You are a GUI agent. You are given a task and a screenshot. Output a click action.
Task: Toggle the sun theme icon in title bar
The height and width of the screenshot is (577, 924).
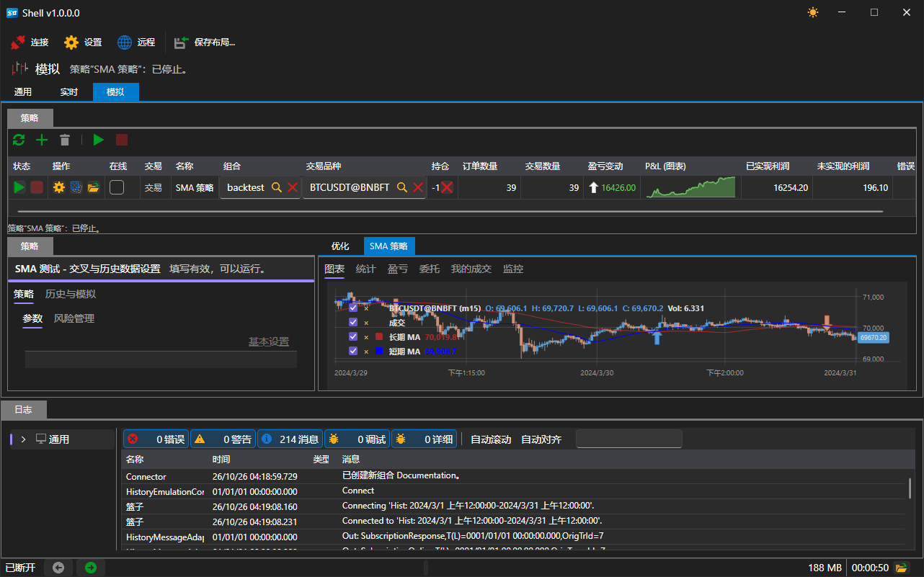click(813, 12)
